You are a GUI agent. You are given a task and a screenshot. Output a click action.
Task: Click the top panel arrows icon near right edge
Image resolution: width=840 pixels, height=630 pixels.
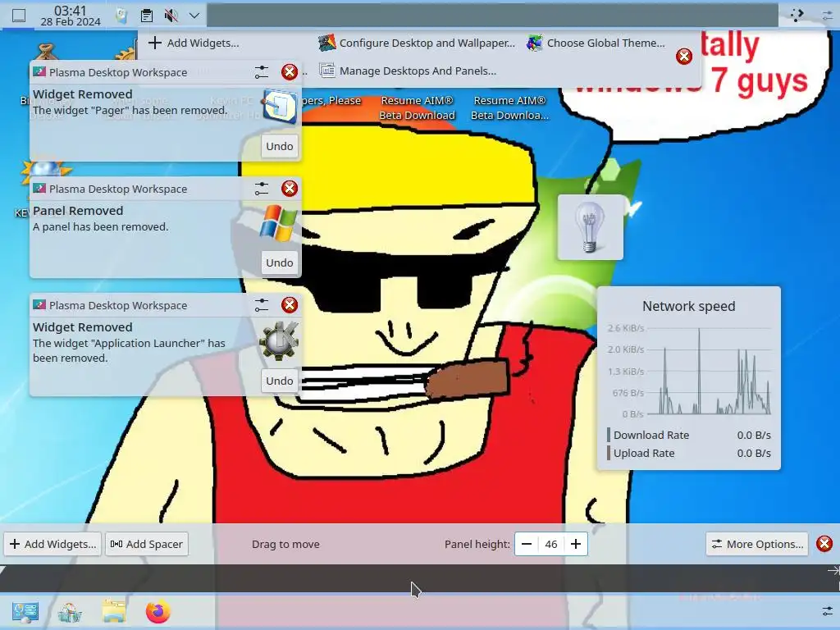797,16
